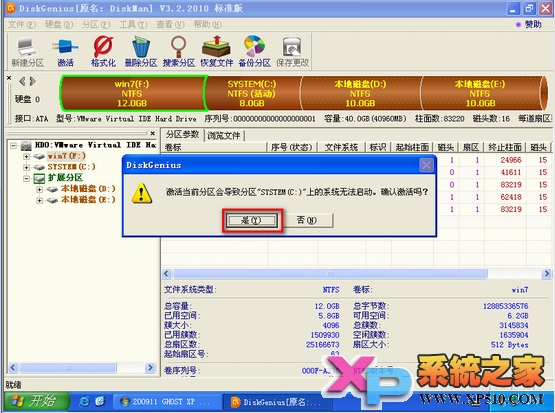Switch to the 浏览文件 tab

pyautogui.click(x=224, y=135)
